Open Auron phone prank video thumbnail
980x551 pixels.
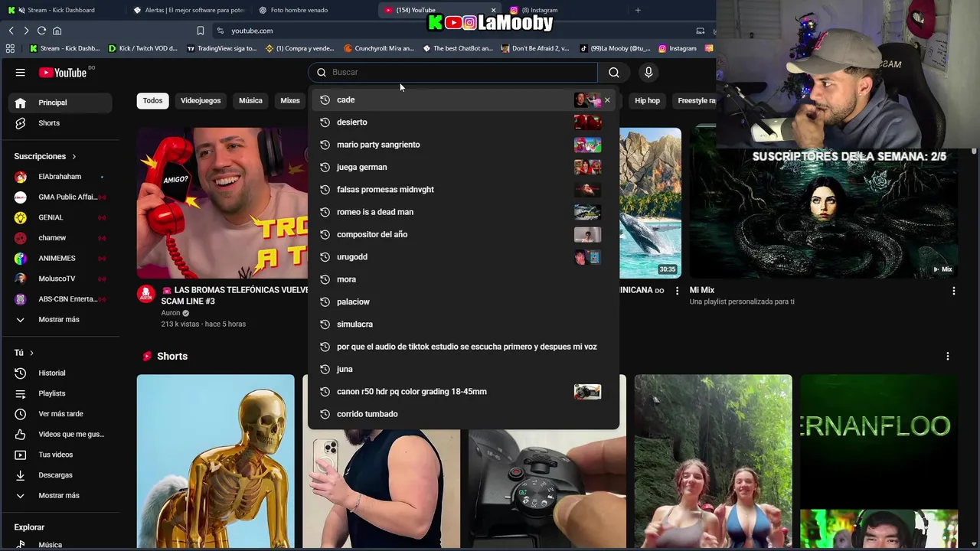[222, 203]
